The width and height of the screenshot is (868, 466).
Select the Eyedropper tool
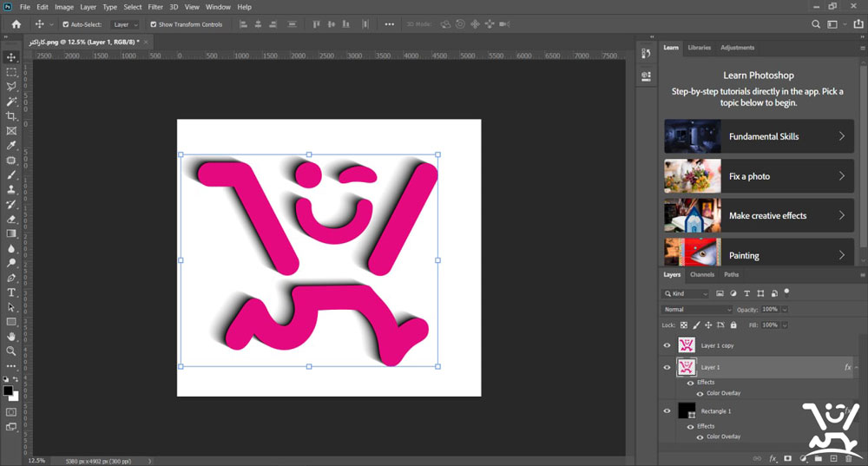(11, 145)
